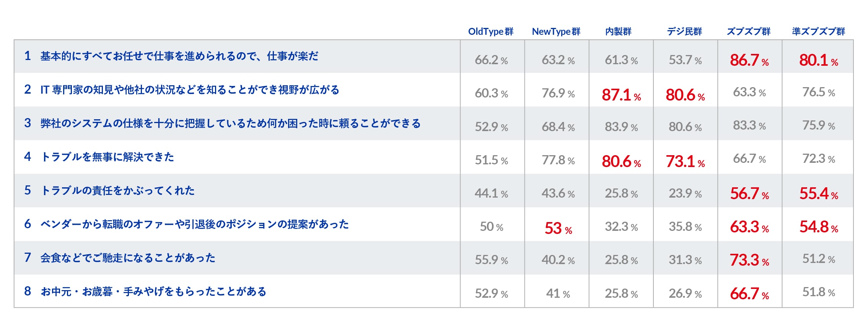
Task: Click the ズブズブ群 column header
Action: [x=749, y=31]
